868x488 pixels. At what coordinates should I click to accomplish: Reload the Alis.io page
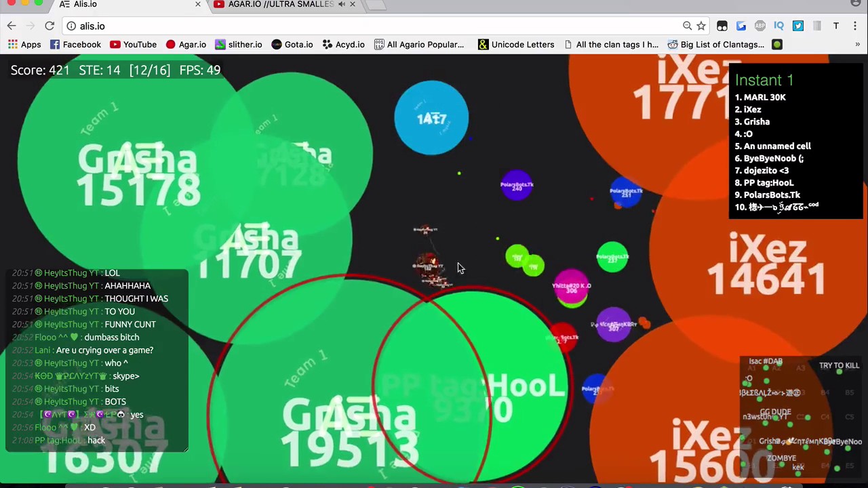(50, 26)
